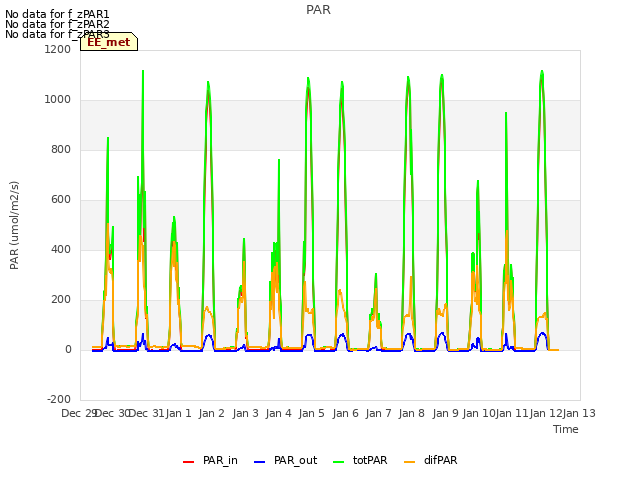This screenshot has height=480, width=640.
Task: Click the 600 y-axis tick label
Action: click(x=61, y=200)
